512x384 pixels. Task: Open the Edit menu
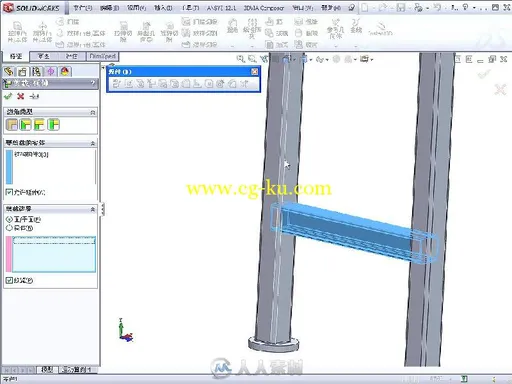point(110,8)
